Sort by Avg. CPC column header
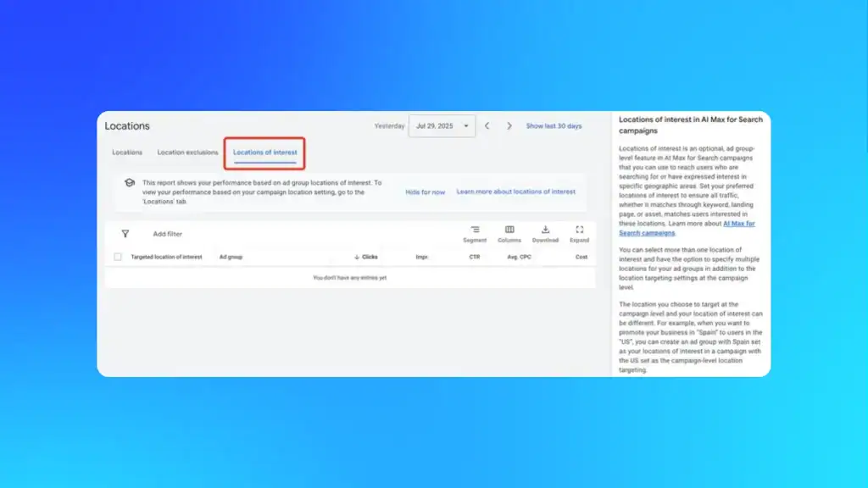The height and width of the screenshot is (488, 868). [x=520, y=257]
